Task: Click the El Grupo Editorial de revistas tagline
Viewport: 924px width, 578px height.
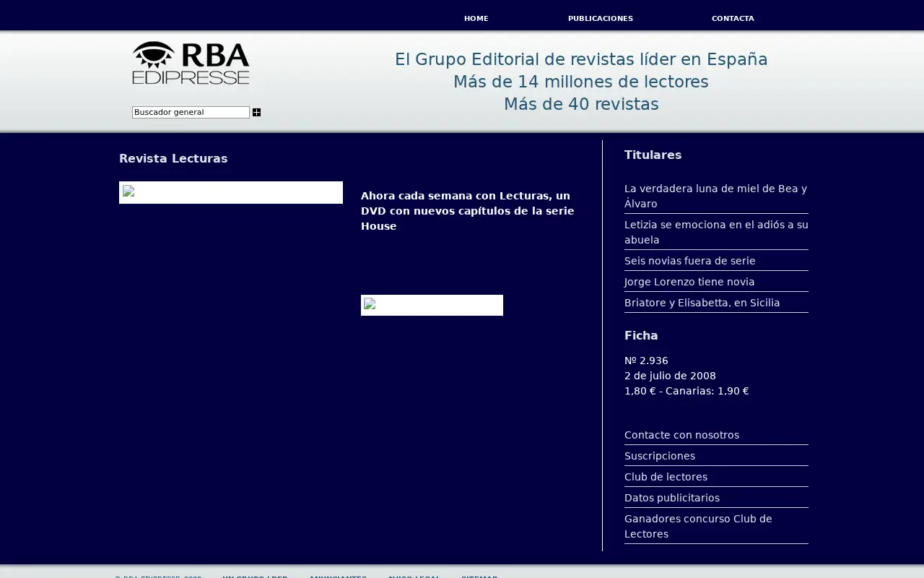Action: [581, 60]
